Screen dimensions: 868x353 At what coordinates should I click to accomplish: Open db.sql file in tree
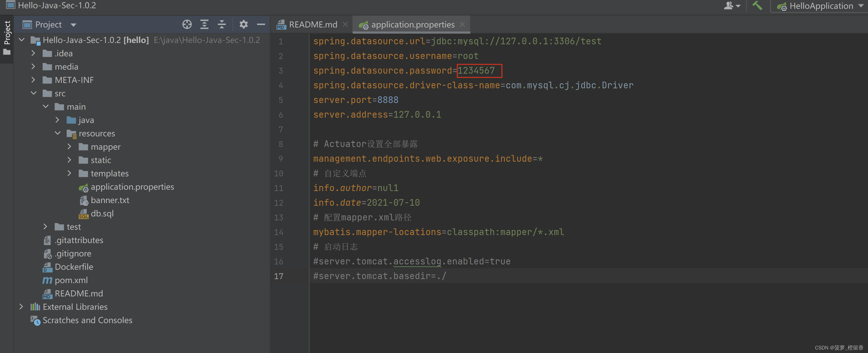pos(102,213)
